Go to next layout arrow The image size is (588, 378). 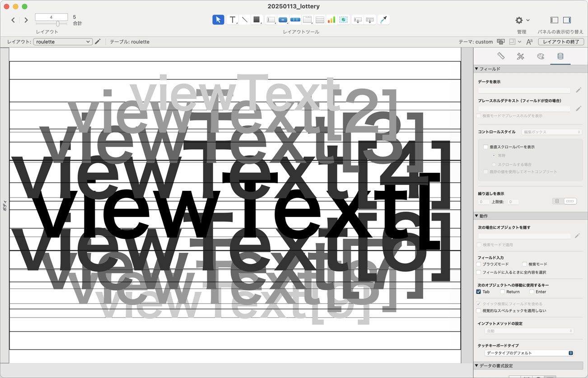(x=26, y=20)
